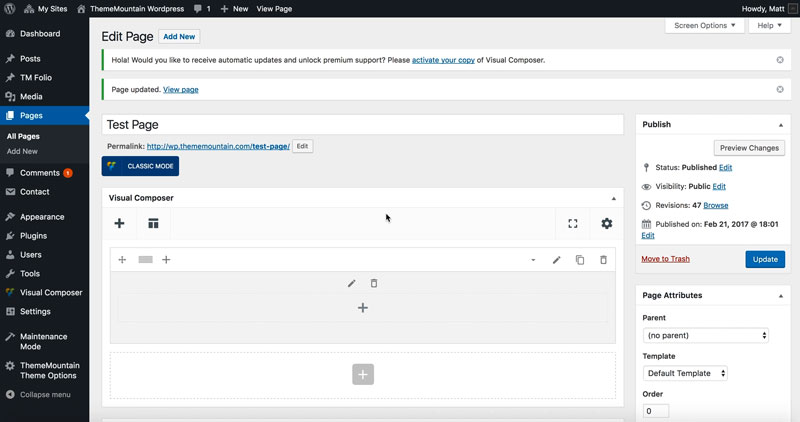Toggle row collapse arrow
Screen dimensions: 800x422
click(533, 260)
